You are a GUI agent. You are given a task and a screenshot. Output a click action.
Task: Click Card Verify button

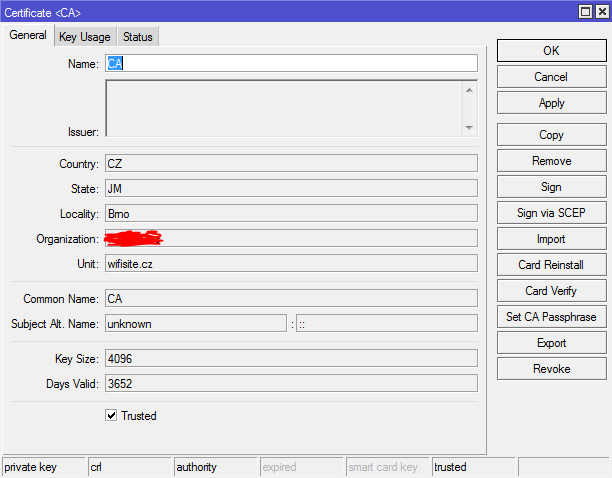551,291
